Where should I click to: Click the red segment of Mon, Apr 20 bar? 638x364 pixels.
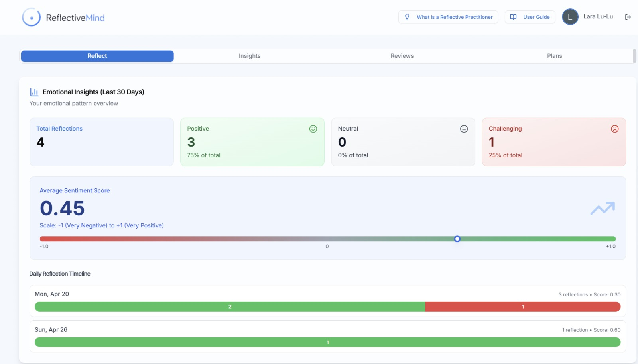click(523, 307)
